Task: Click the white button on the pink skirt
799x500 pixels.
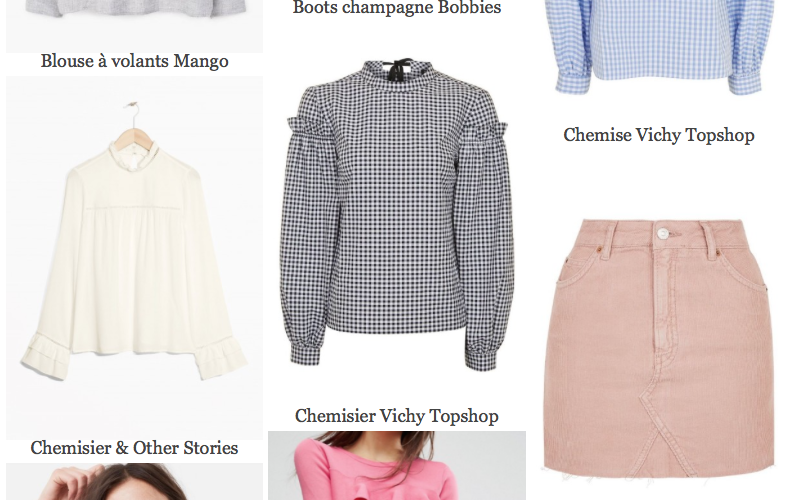Action: pyautogui.click(x=662, y=233)
